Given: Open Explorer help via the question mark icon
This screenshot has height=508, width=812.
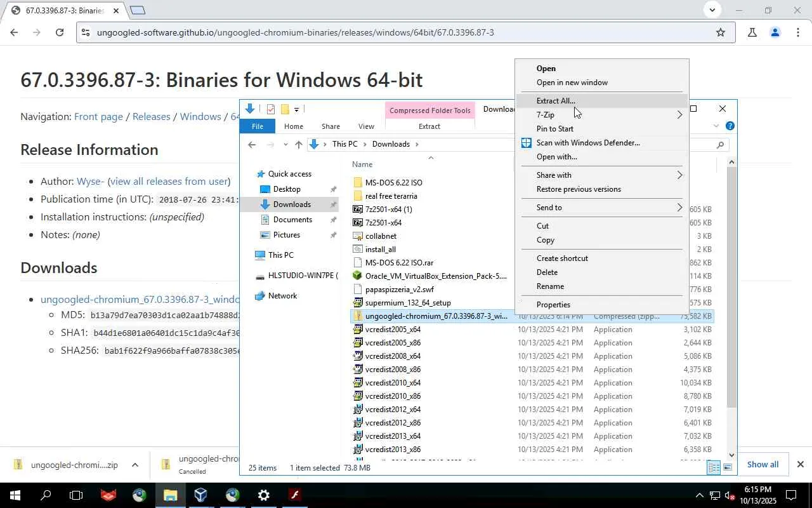Looking at the screenshot, I should click(x=730, y=126).
